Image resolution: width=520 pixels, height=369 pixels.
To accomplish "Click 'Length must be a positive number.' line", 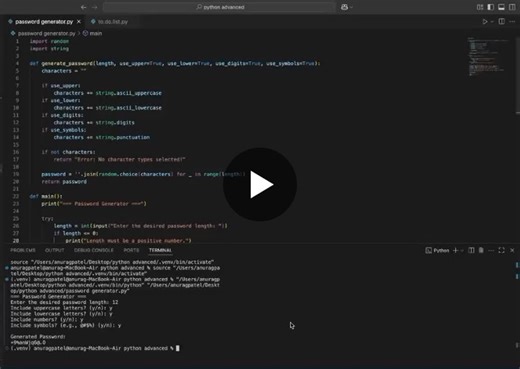I will pyautogui.click(x=128, y=241).
